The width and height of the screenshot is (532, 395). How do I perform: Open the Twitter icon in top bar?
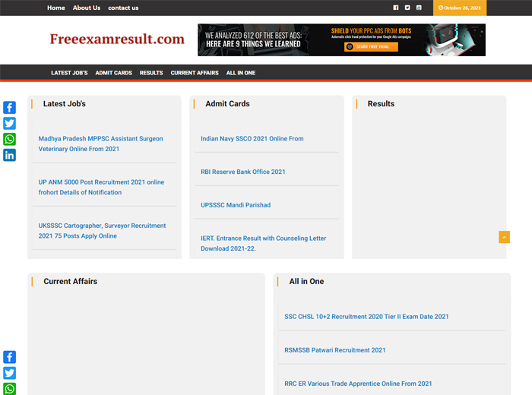(x=407, y=8)
